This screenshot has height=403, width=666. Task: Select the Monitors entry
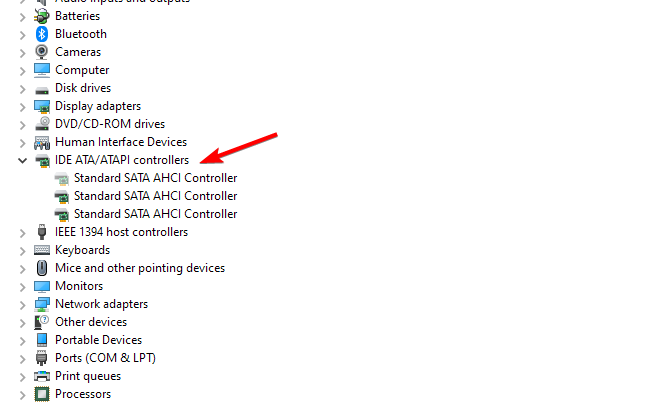79,286
